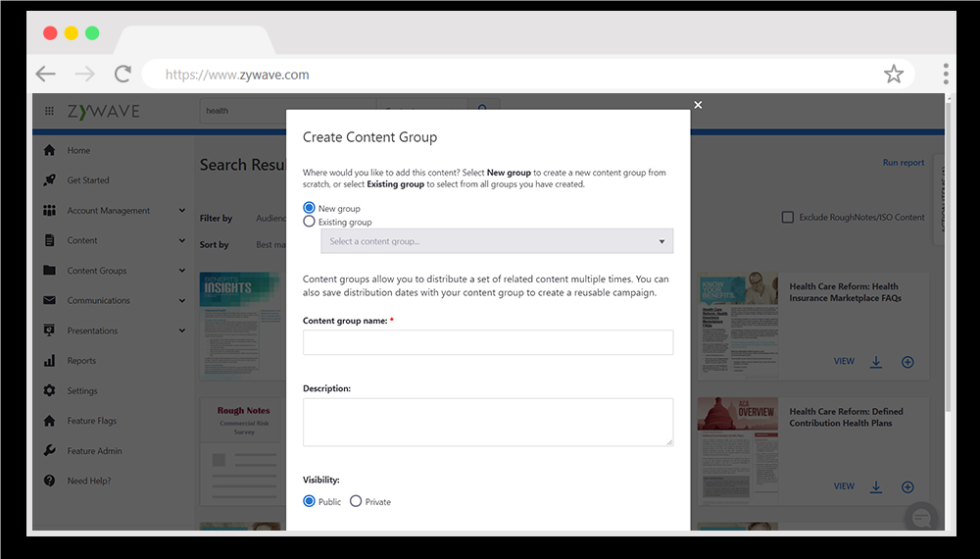Viewport: 980px width, 559px height.
Task: Select the Existing group radio button
Action: [x=309, y=222]
